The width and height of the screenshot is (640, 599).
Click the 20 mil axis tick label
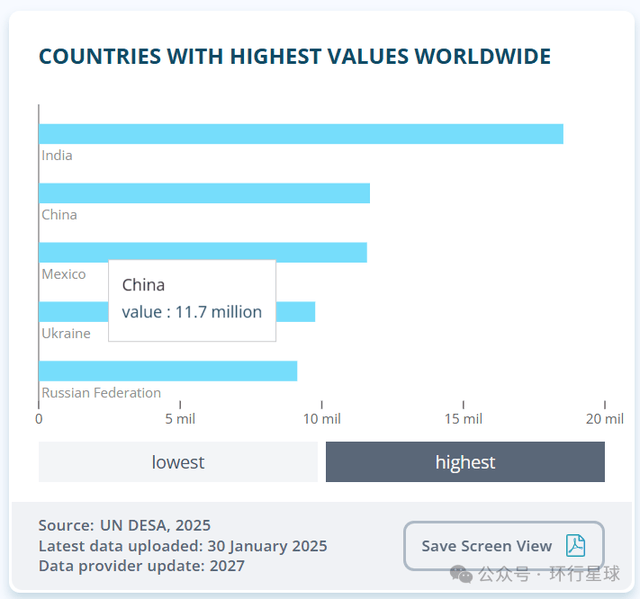click(604, 419)
